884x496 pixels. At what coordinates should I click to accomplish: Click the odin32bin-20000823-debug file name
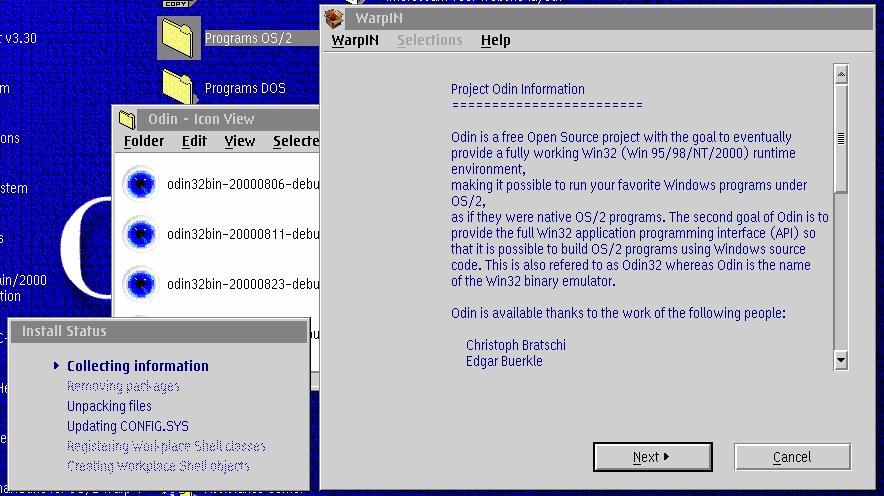[243, 284]
